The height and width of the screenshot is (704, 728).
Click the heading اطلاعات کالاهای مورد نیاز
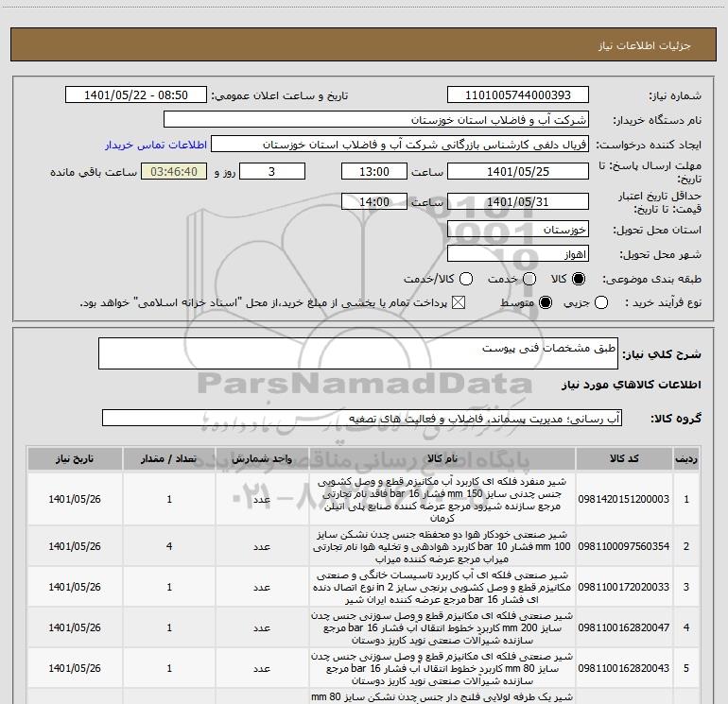[632, 385]
